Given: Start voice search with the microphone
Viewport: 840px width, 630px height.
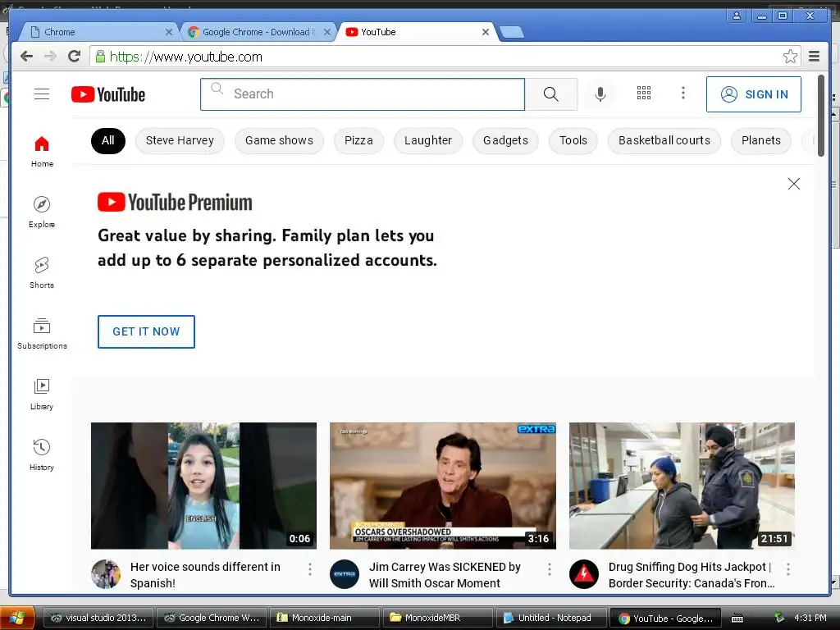Looking at the screenshot, I should tap(600, 94).
